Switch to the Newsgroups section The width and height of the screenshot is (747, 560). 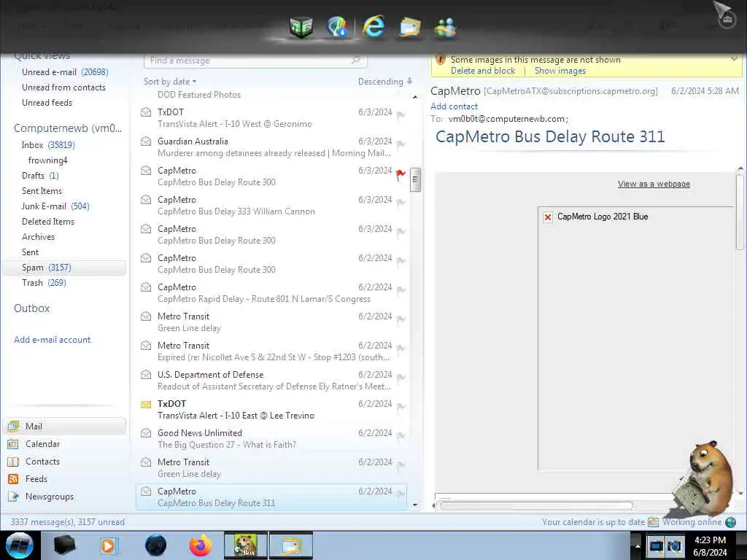[x=41, y=496]
